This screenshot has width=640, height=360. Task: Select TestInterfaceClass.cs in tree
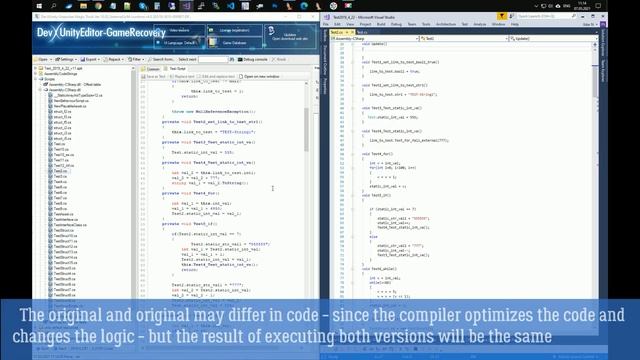pos(70,224)
